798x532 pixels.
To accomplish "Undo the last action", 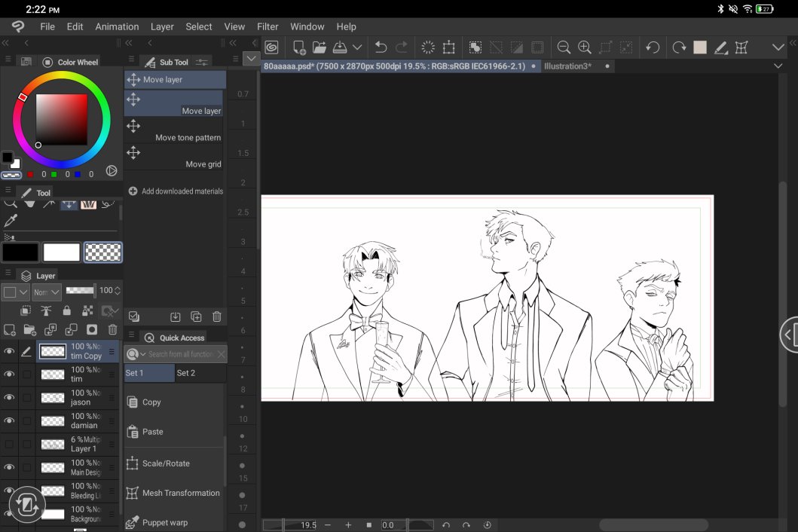I will coord(381,47).
